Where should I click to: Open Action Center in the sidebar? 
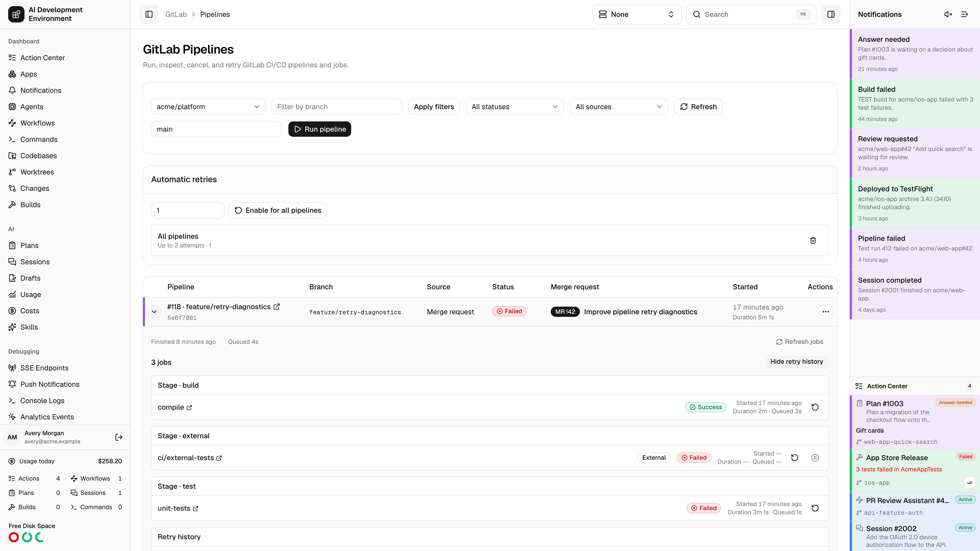(x=65, y=58)
